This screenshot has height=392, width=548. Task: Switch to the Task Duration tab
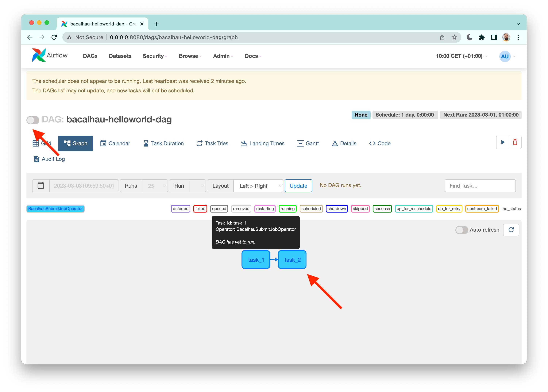pos(164,143)
